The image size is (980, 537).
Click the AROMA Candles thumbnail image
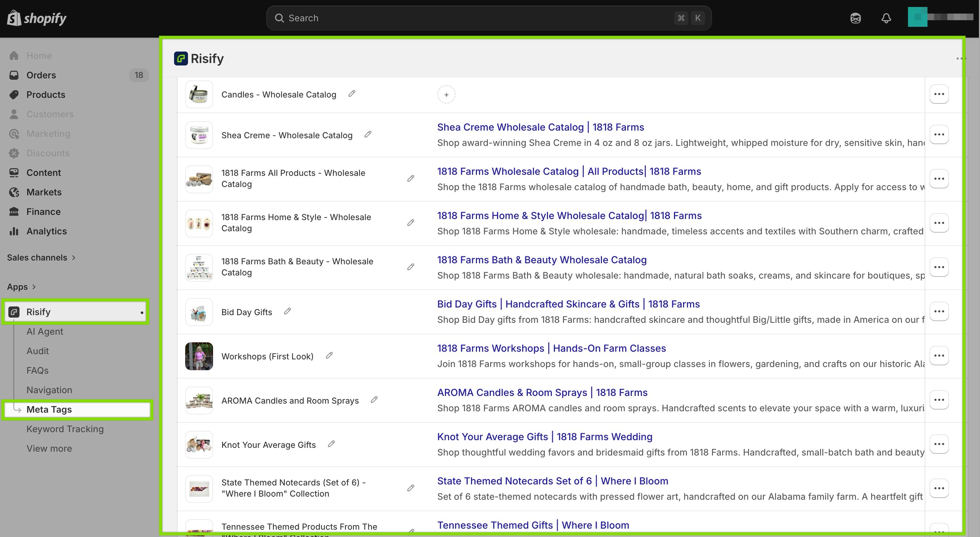click(x=199, y=400)
